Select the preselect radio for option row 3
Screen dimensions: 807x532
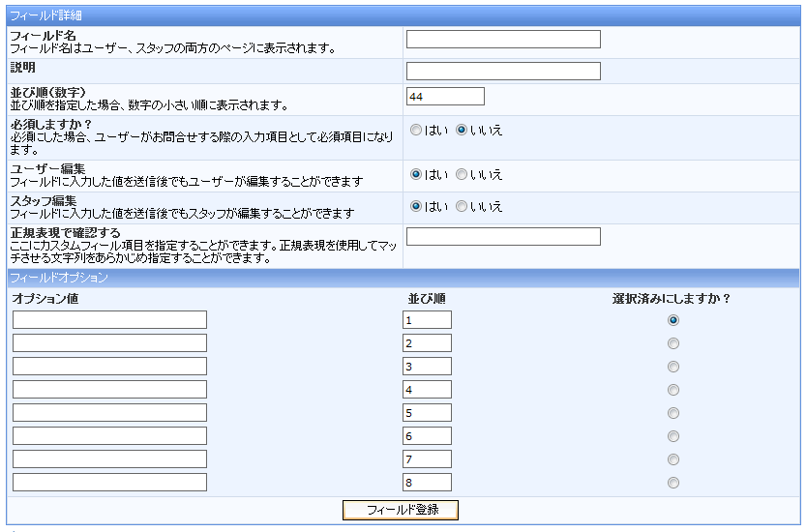pos(673,367)
